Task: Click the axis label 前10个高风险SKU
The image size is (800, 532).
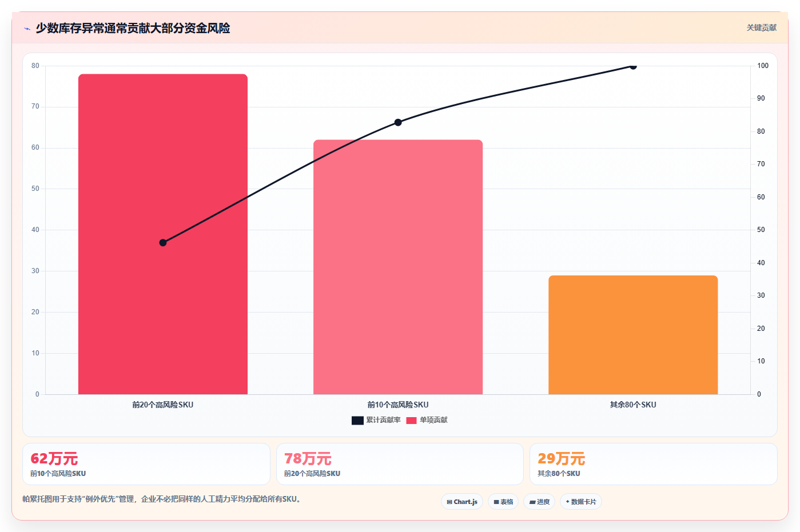Action: click(398, 405)
